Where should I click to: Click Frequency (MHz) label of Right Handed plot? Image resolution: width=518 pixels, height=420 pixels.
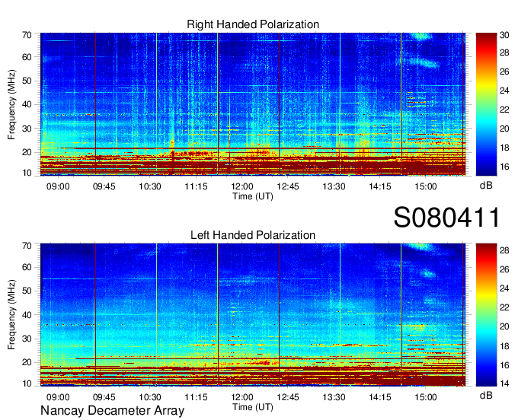pyautogui.click(x=11, y=104)
